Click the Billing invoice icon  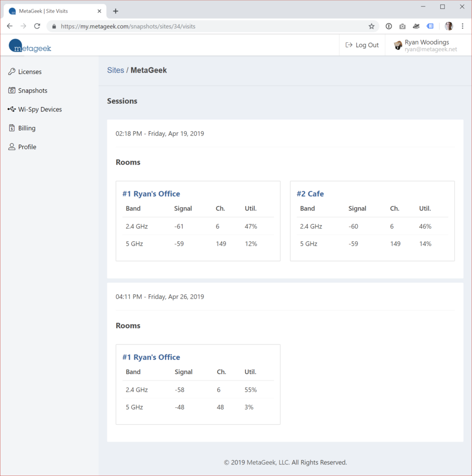coord(12,128)
